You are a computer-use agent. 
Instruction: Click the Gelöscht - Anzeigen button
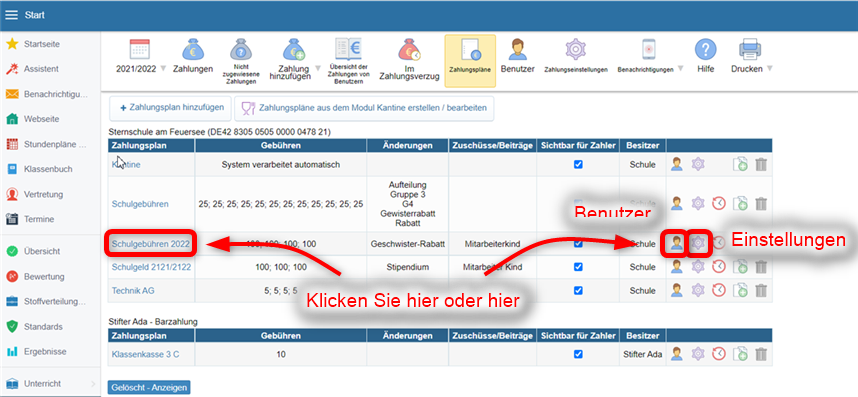pyautogui.click(x=149, y=387)
